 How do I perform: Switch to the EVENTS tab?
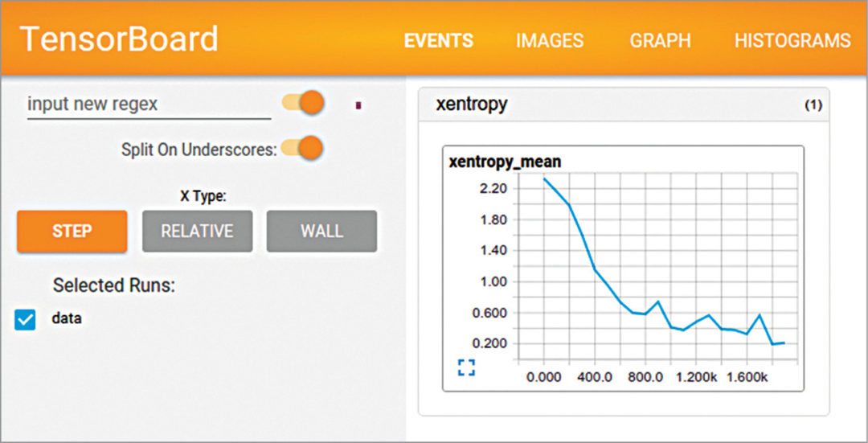438,41
